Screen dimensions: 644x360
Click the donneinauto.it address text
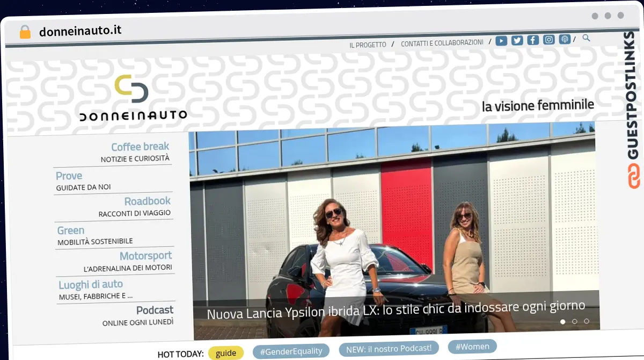tap(80, 31)
